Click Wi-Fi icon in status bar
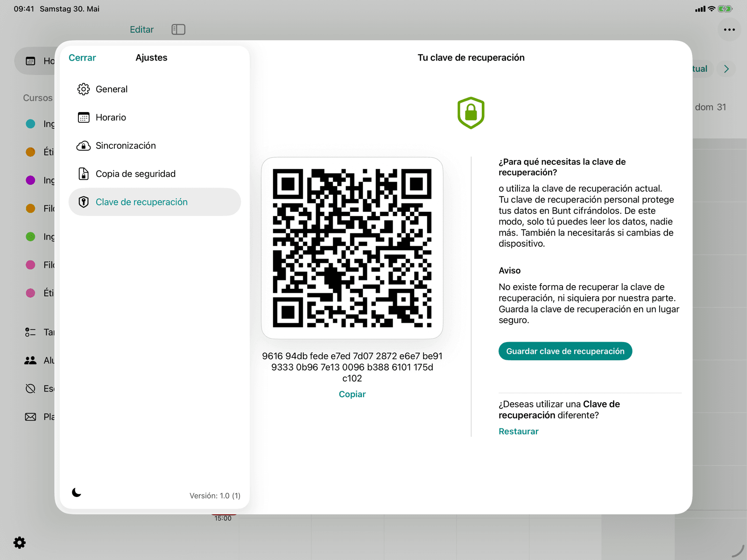 pyautogui.click(x=712, y=9)
